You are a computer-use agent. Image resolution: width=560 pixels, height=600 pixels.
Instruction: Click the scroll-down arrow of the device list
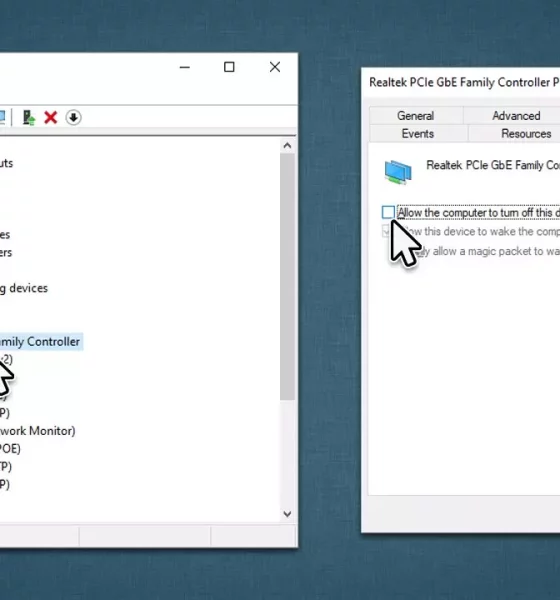point(287,514)
